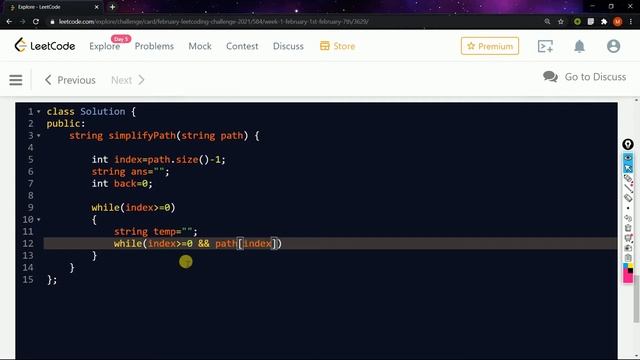Click the browser back arrow
Screen dimensions: 640x360
click(9, 22)
